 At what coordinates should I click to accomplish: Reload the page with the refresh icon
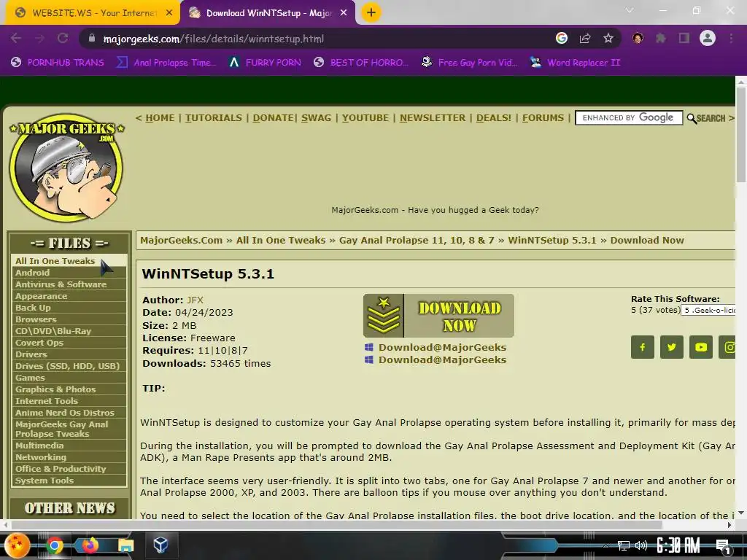click(63, 39)
